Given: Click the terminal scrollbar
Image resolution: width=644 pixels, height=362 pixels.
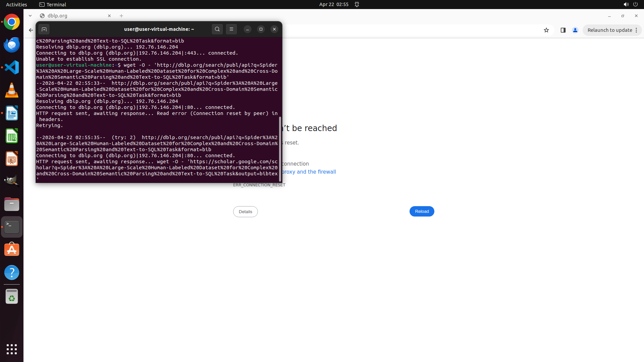Looking at the screenshot, I should point(280,147).
